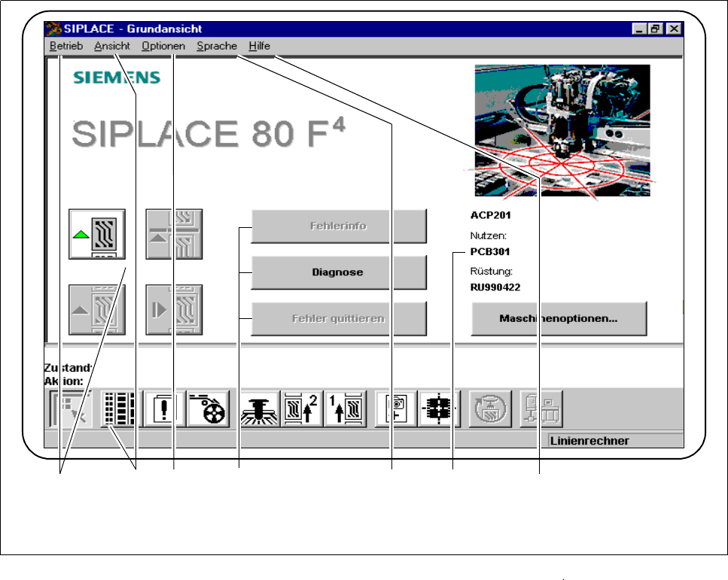Viewport: 728px width, 580px height.
Task: Open the component reel tape icon
Action: 208,408
